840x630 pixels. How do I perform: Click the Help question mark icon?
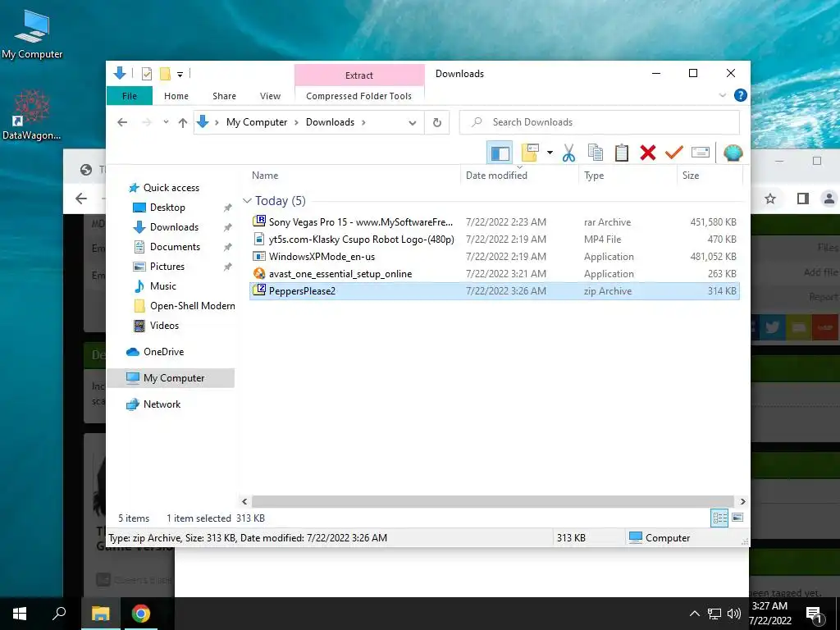[x=741, y=95]
